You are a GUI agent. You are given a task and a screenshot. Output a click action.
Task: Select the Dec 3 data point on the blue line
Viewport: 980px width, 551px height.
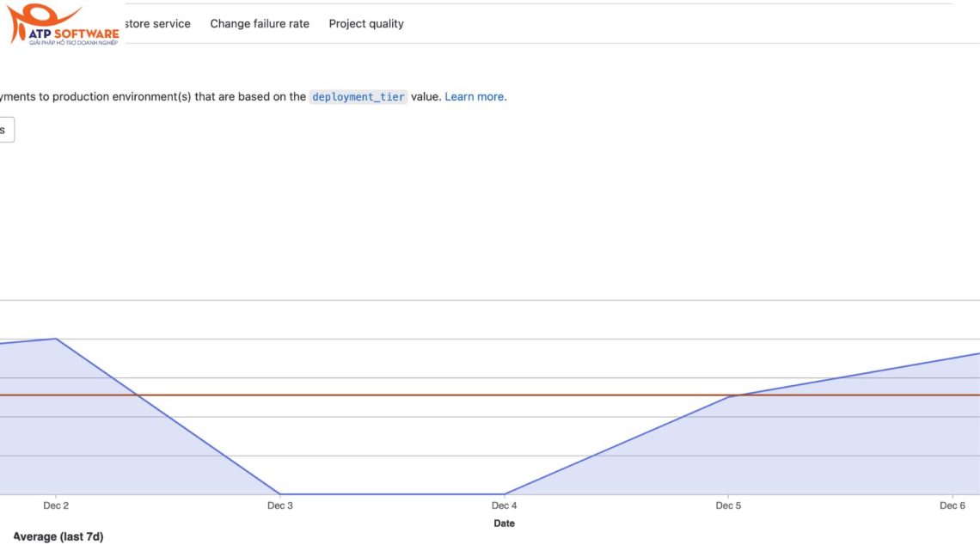pos(280,494)
